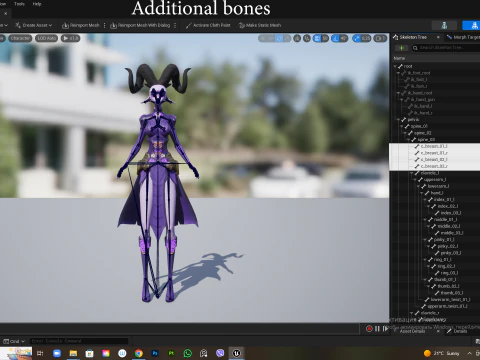Select the ik_foot_l bone
The width and height of the screenshot is (480, 360).
coord(419,80)
